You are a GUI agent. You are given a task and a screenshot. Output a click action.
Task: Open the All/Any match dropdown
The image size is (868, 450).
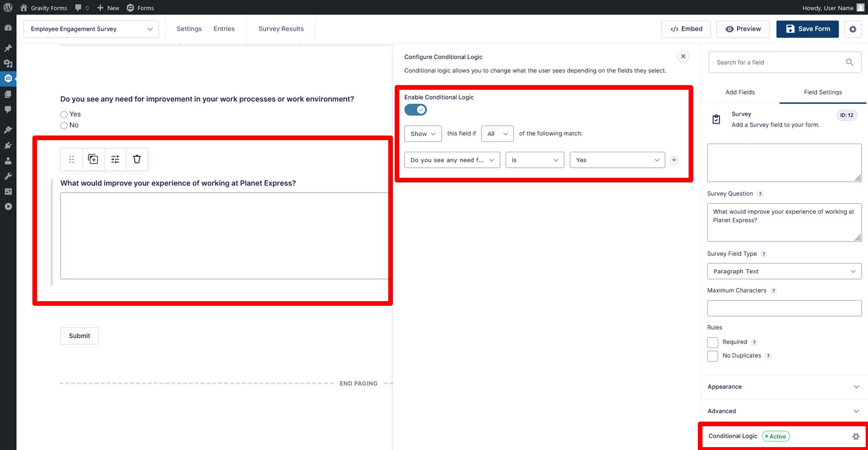(497, 134)
